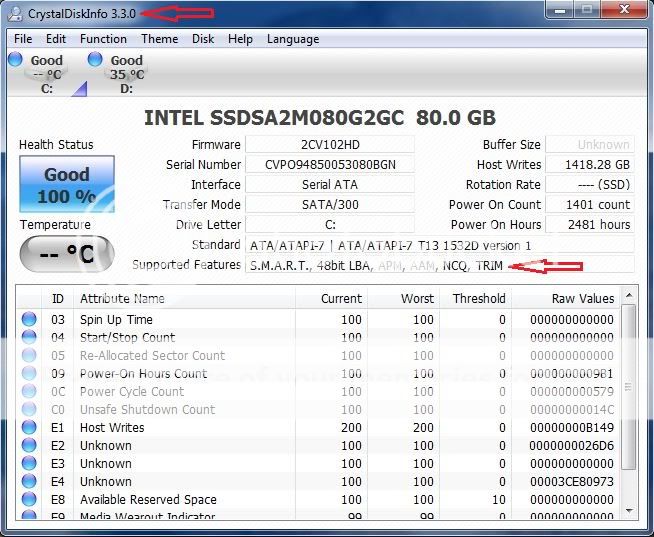This screenshot has width=654, height=537.
Task: Click the scroll down arrow of attribute list
Action: (x=629, y=511)
